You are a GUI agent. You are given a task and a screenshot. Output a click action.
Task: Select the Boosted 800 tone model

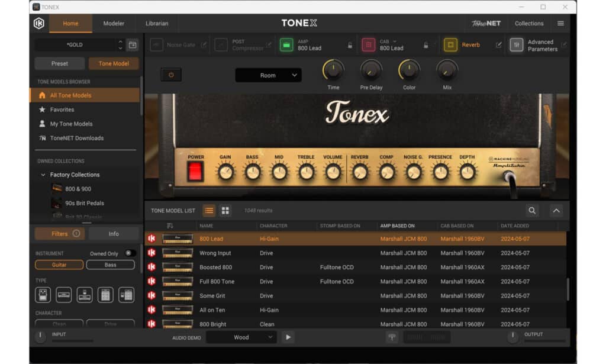pyautogui.click(x=356, y=268)
